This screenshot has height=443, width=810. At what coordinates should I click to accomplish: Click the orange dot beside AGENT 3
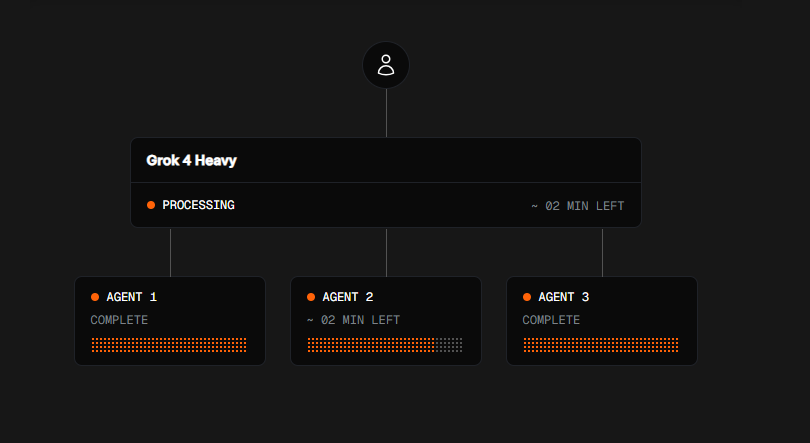click(527, 297)
